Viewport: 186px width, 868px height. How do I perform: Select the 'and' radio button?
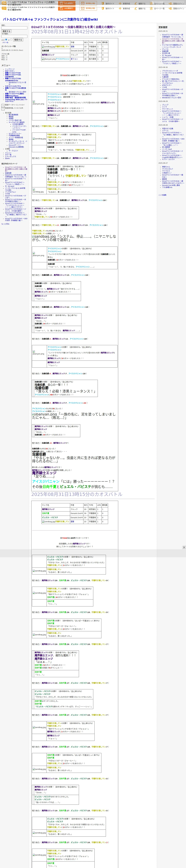(x=6, y=39)
